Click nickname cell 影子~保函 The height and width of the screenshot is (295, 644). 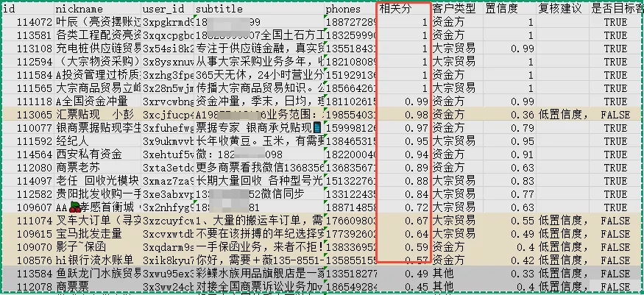click(x=98, y=247)
